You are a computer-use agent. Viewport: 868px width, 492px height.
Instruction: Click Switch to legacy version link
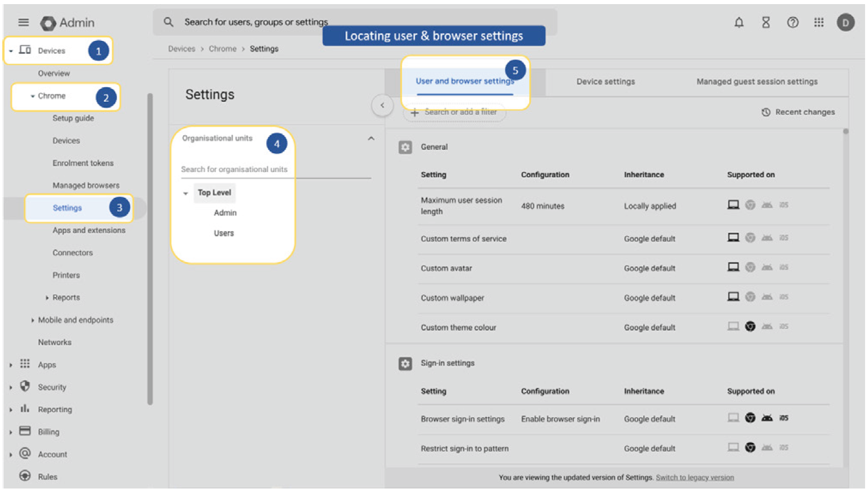[695, 477]
